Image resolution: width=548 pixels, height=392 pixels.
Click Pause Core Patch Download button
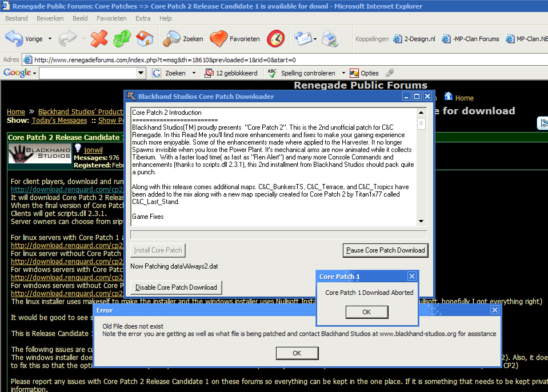click(386, 250)
